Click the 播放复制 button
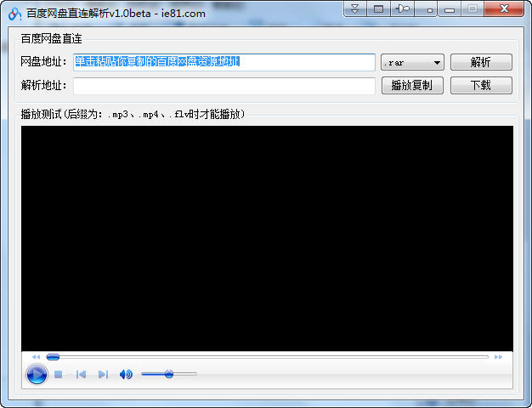Image resolution: width=532 pixels, height=408 pixels. (x=412, y=86)
